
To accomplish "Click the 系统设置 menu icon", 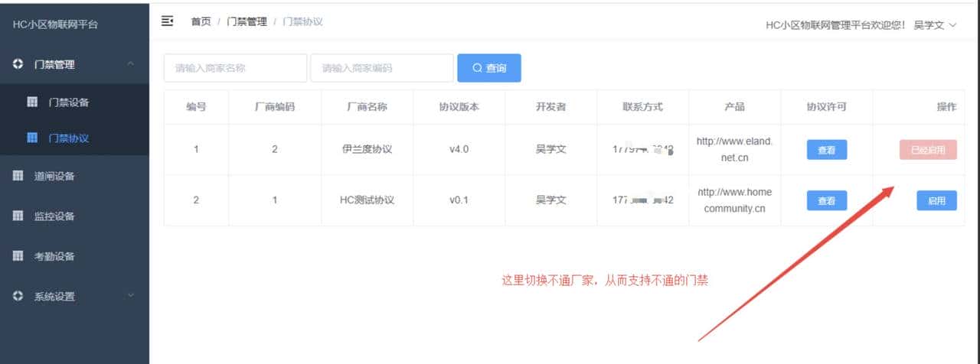I will point(18,296).
